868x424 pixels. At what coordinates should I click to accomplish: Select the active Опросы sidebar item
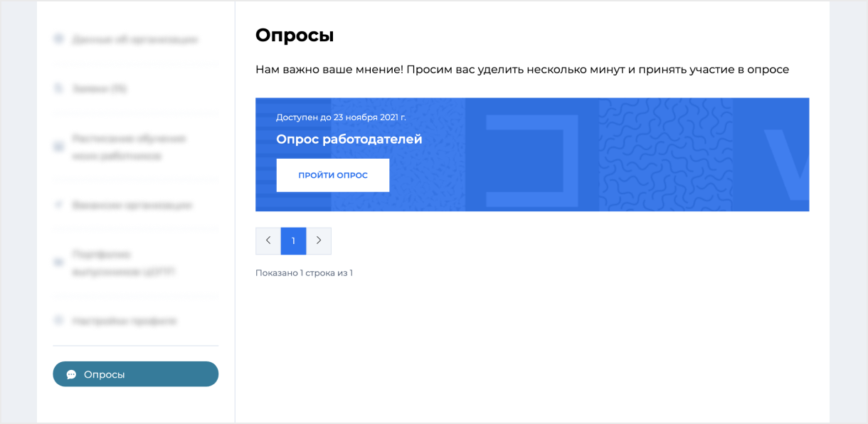point(135,374)
